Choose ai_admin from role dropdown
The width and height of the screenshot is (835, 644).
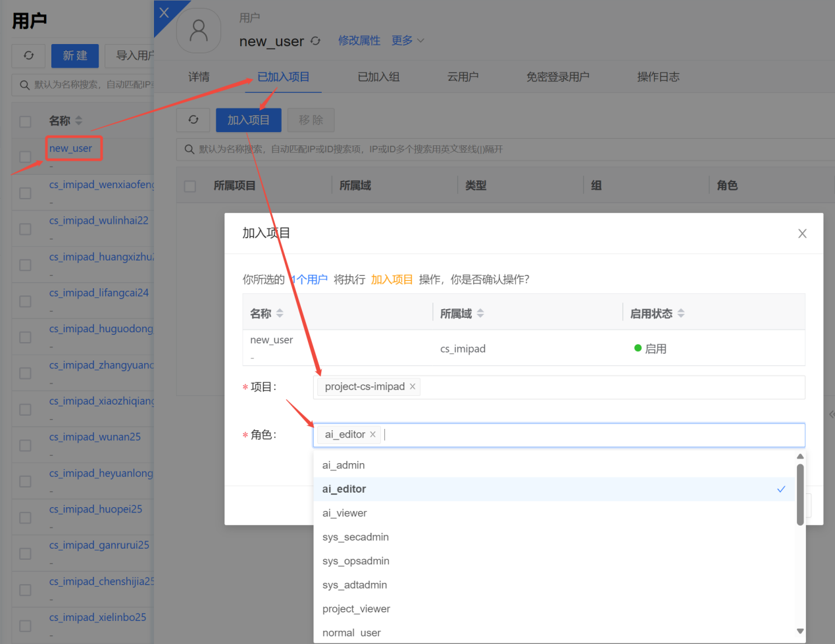point(343,465)
